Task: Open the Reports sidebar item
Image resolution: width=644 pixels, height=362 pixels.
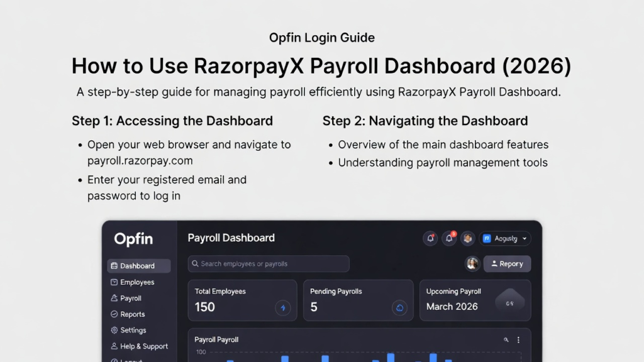Action: click(132, 314)
